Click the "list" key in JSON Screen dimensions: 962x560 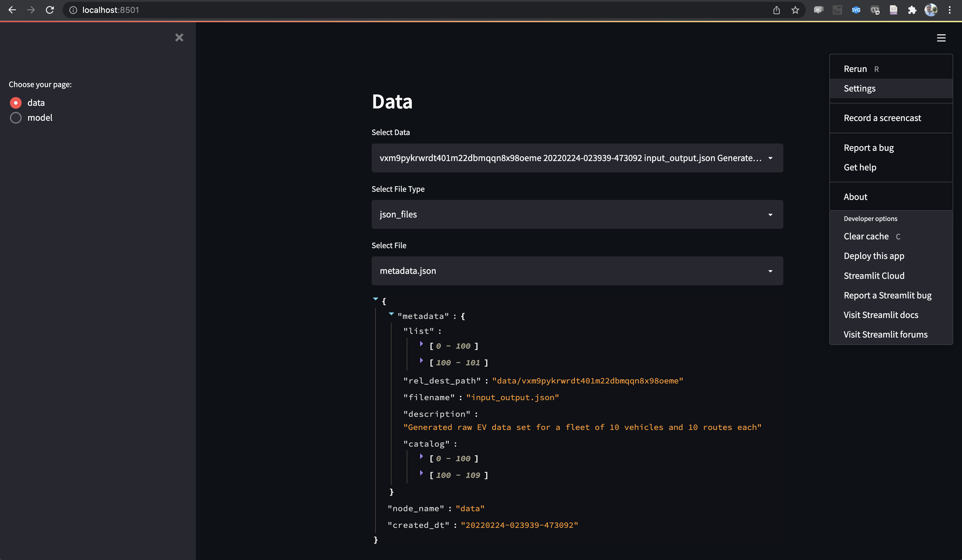click(419, 331)
